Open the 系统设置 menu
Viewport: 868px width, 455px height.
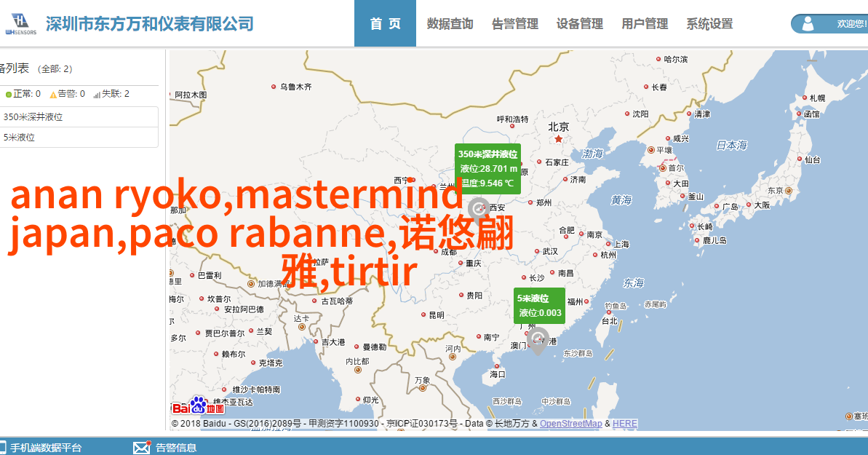click(709, 24)
